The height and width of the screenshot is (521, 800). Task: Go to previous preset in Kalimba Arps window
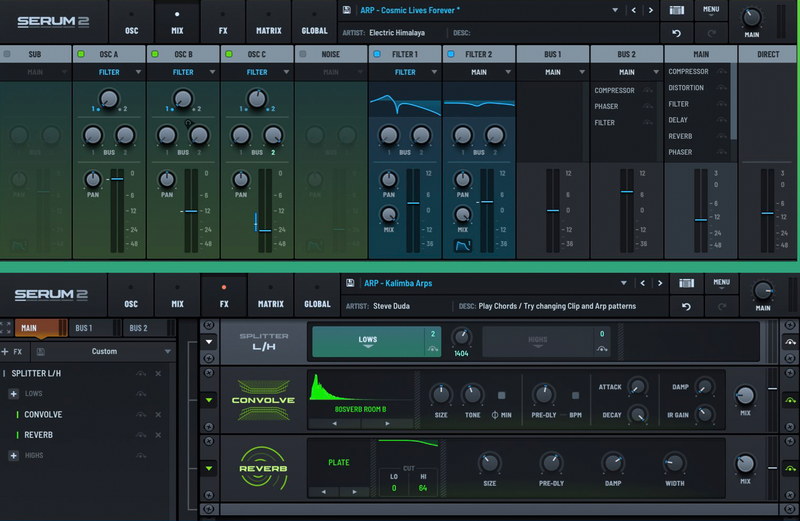click(x=642, y=283)
